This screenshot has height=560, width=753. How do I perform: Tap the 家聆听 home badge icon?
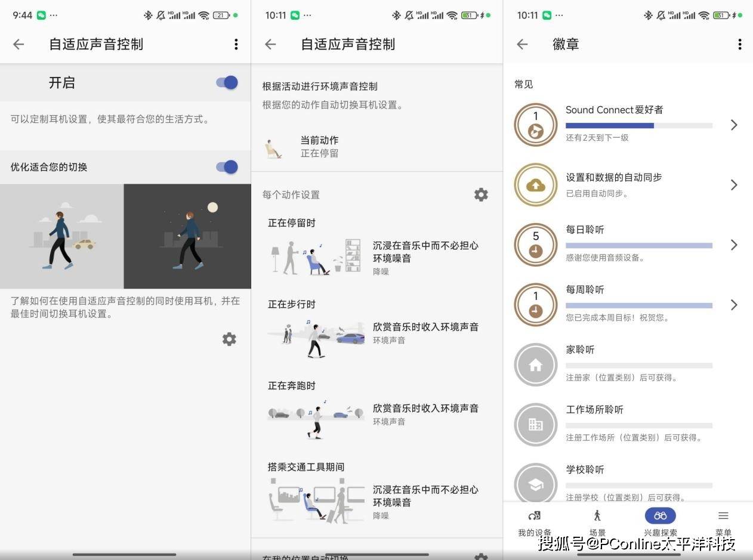click(535, 364)
